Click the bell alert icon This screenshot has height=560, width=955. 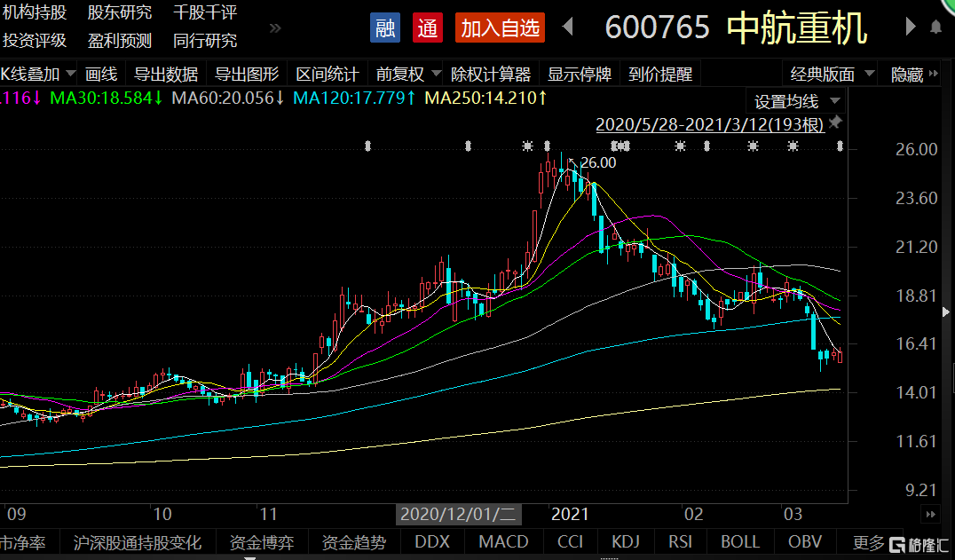[x=936, y=28]
